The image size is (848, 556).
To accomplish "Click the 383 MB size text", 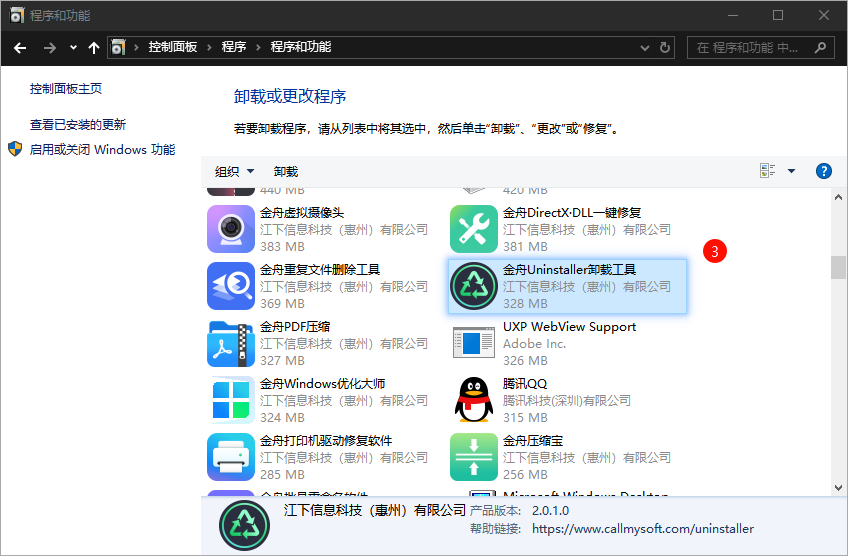I will (282, 247).
